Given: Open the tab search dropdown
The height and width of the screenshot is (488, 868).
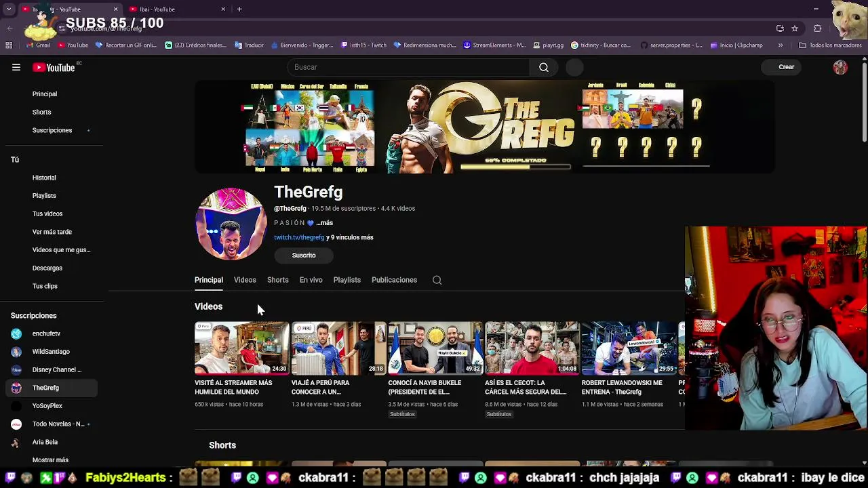Looking at the screenshot, I should coord(9,9).
